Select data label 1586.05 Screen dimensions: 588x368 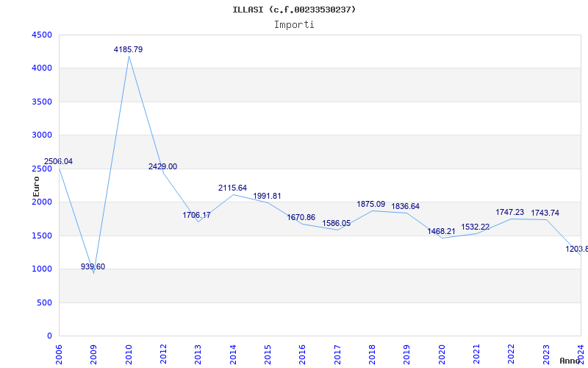pos(337,224)
